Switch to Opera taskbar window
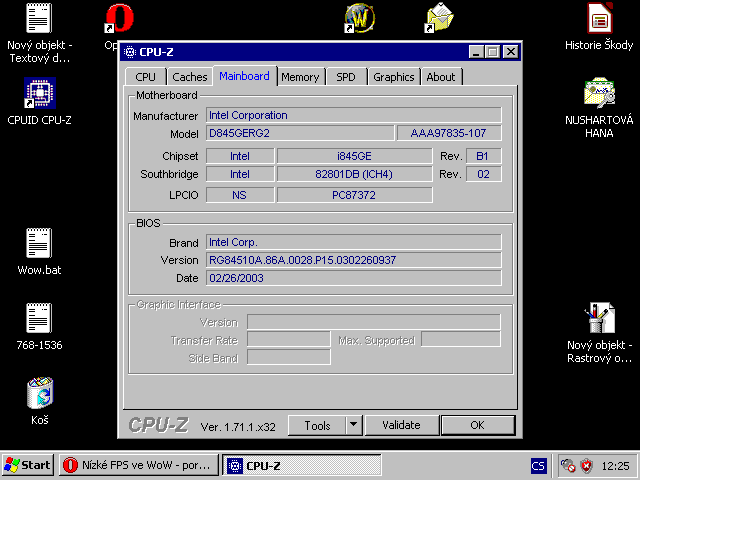This screenshot has width=738, height=556. [x=138, y=465]
